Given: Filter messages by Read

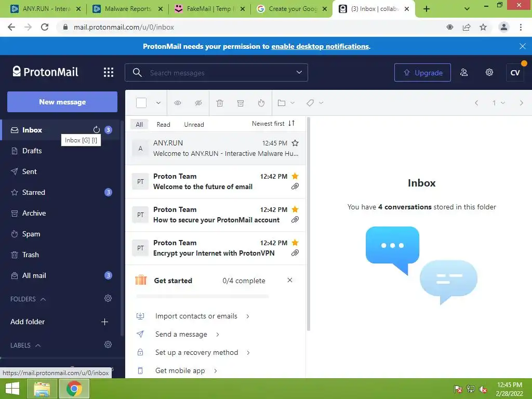Looking at the screenshot, I should point(163,125).
